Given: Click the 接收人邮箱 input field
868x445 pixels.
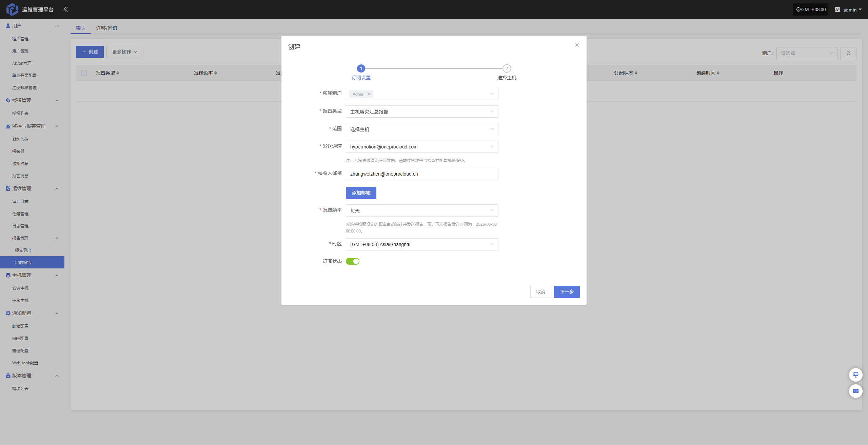Looking at the screenshot, I should (422, 174).
